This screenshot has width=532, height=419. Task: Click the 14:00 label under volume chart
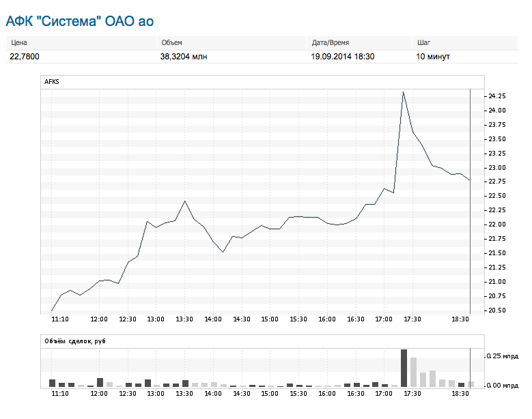click(x=213, y=393)
